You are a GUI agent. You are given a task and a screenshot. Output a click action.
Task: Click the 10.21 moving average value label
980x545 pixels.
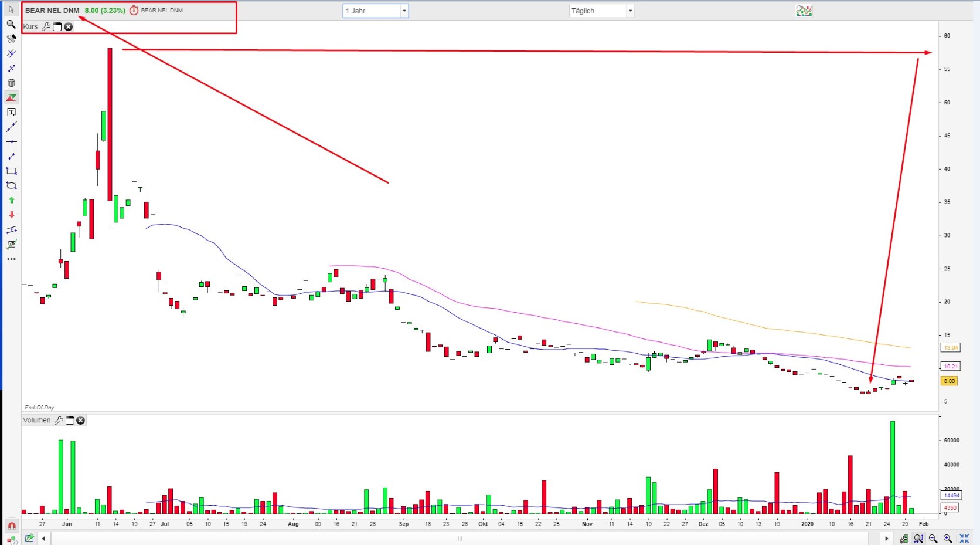pos(951,366)
